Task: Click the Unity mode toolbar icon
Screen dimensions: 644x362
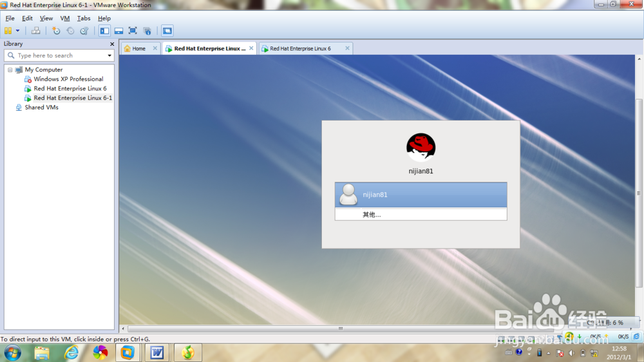Action: click(147, 31)
